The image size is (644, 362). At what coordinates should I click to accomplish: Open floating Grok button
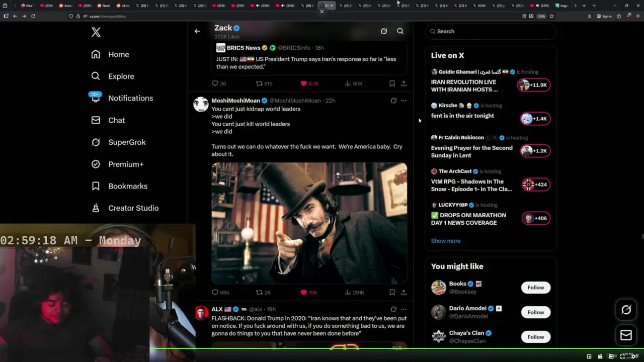coord(626,310)
